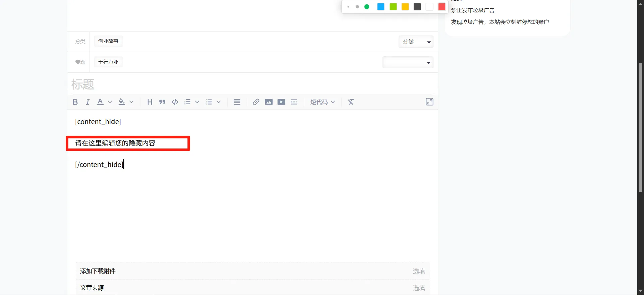Click the 请在这里编辑您的隐藏内容 placeholder text
Screen dimensions: 644x295
115,143
